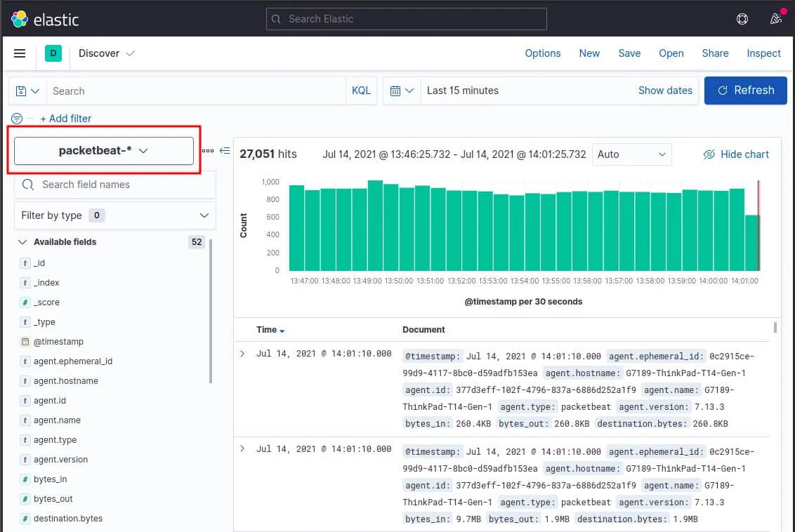This screenshot has width=795, height=532.
Task: Click the _id field type icon
Action: click(x=25, y=263)
